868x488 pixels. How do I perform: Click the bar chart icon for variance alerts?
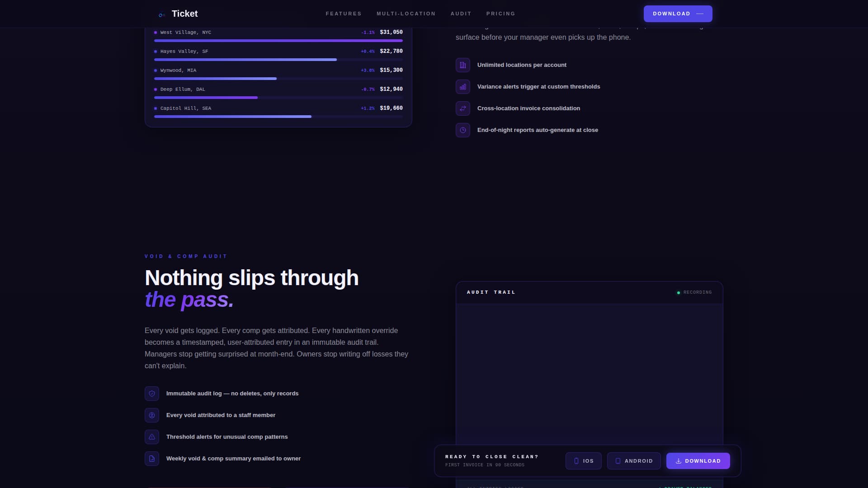(x=463, y=87)
